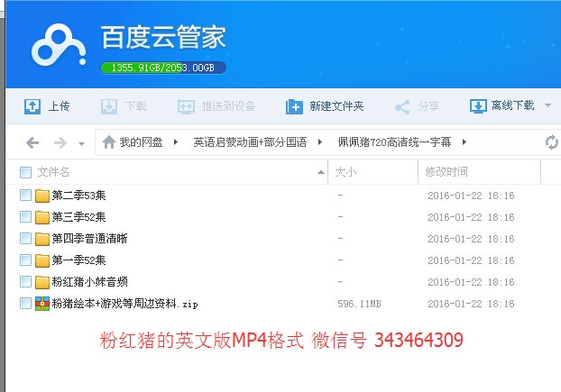Click the 分享 share icon
The image size is (561, 392).
click(x=402, y=107)
